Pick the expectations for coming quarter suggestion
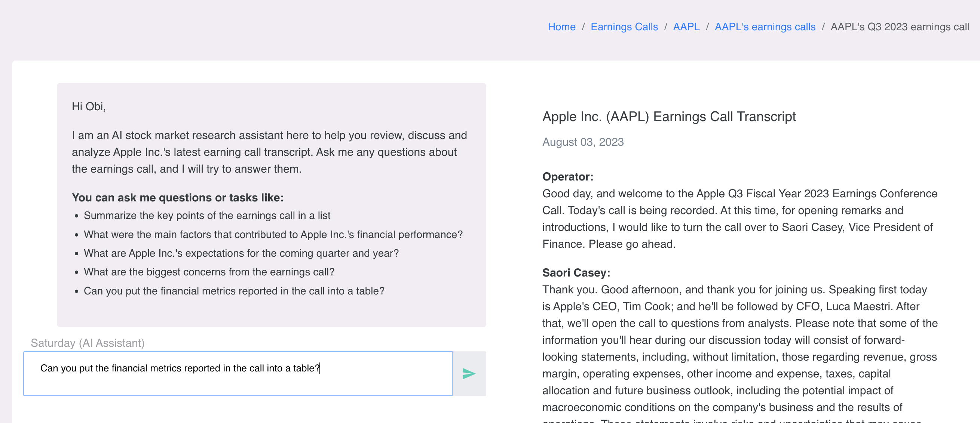Image resolution: width=980 pixels, height=423 pixels. point(241,253)
